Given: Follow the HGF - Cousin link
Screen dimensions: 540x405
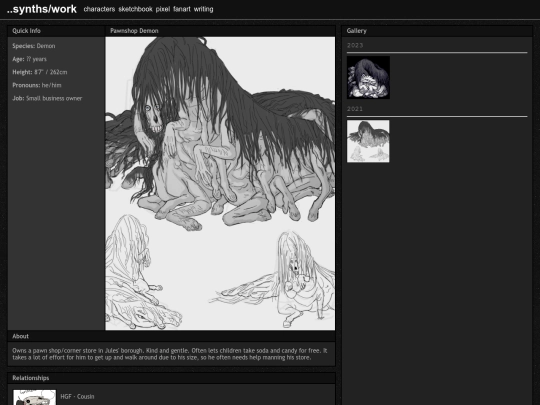Looking at the screenshot, I should coord(77,397).
